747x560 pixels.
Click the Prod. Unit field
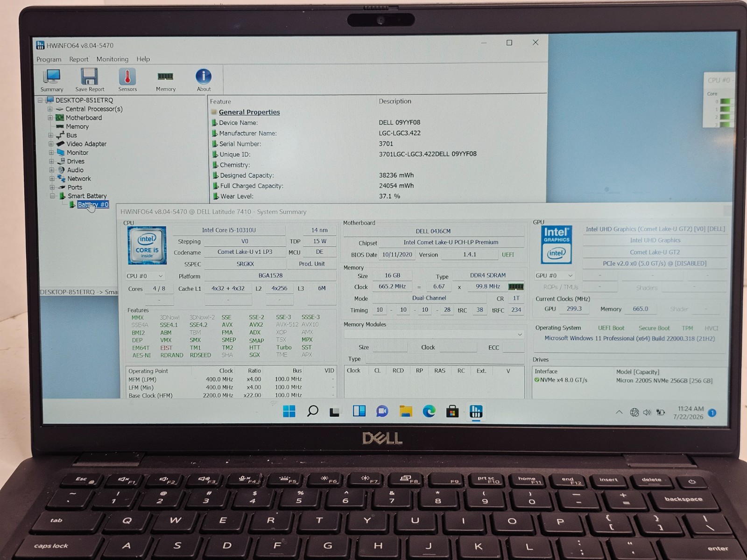tap(311, 264)
